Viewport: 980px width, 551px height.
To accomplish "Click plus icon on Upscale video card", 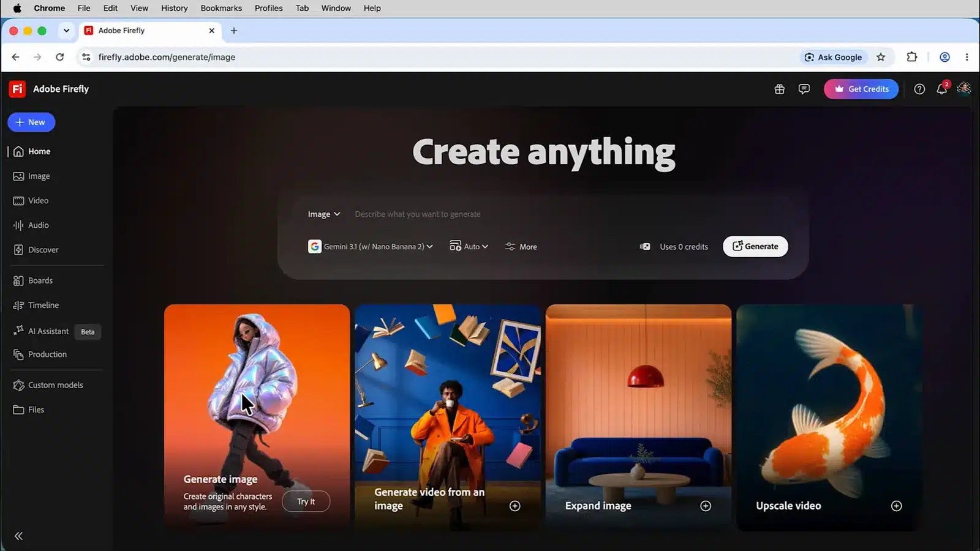I will click(x=897, y=506).
